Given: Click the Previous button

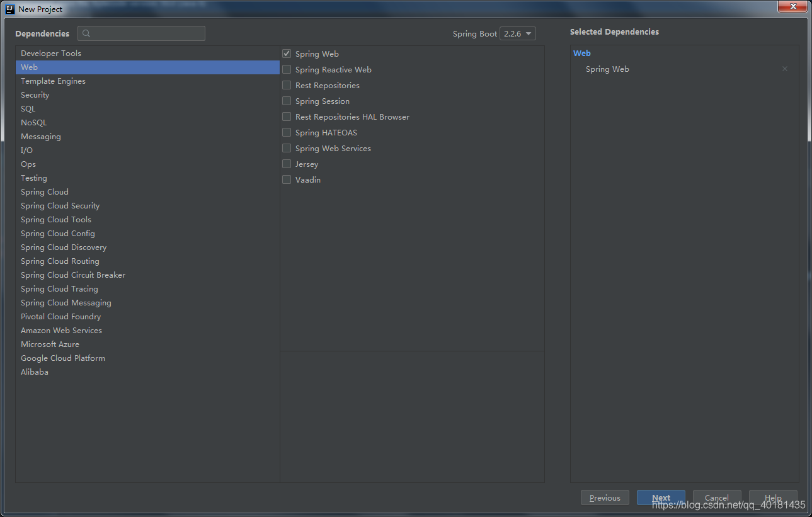Looking at the screenshot, I should pos(605,497).
